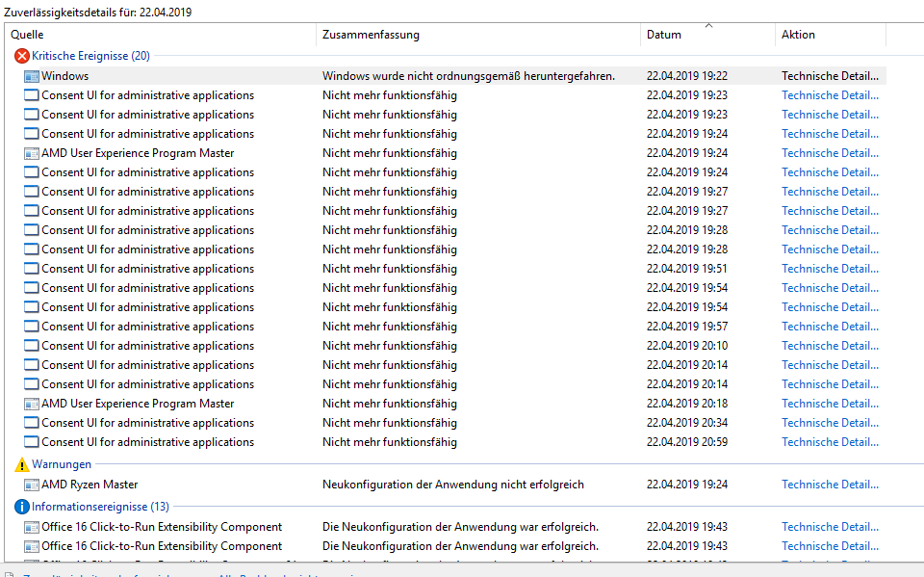Open Technische Details for the 20:10 event
Screen dimensions: 924x577
point(830,346)
